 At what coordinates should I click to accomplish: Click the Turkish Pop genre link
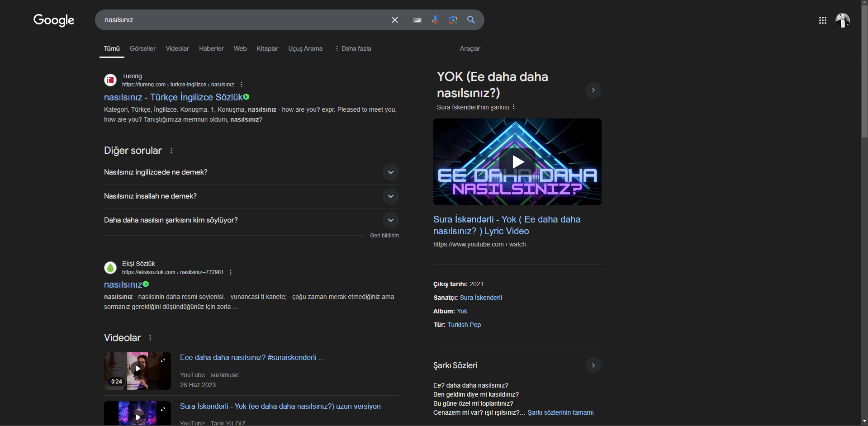[464, 325]
